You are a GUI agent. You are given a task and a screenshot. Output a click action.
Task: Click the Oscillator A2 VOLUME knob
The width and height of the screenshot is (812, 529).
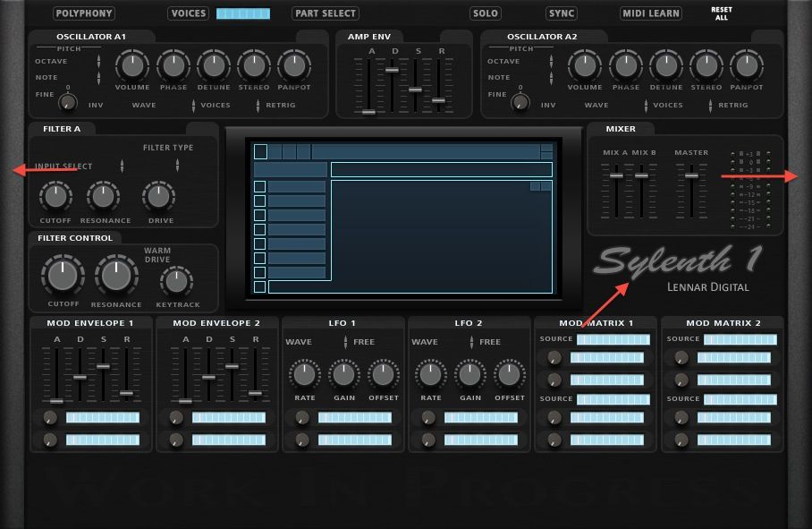click(x=585, y=65)
